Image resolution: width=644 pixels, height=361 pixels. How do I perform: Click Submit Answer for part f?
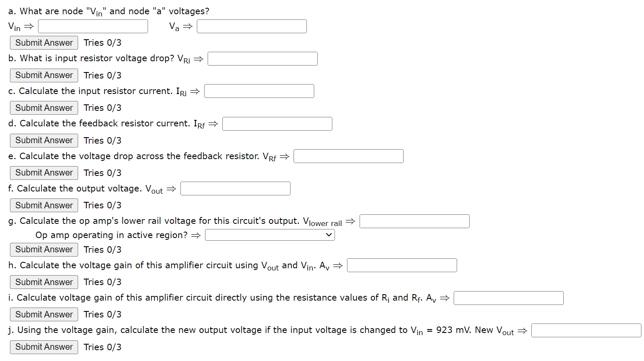coord(44,205)
